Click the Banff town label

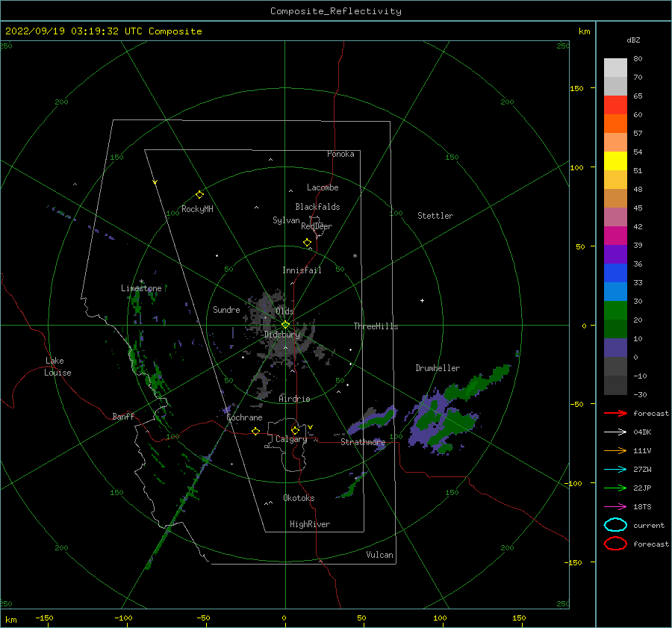pyautogui.click(x=123, y=416)
